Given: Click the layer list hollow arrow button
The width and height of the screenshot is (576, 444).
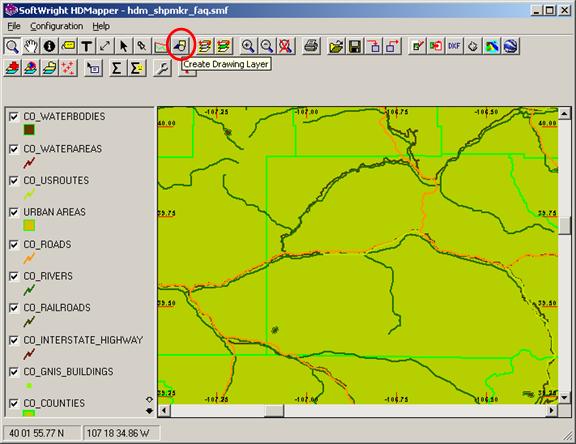Looking at the screenshot, I should tap(149, 400).
